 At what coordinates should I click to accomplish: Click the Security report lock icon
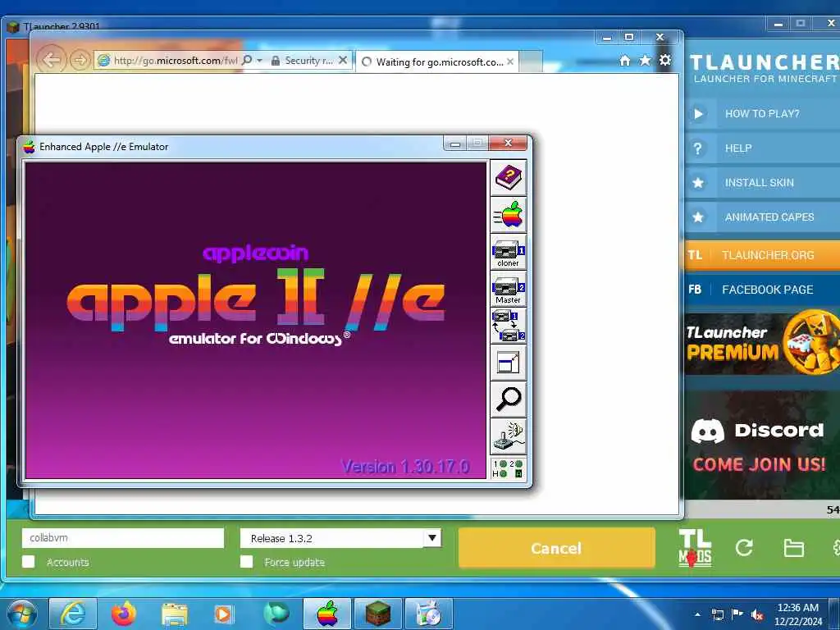[276, 61]
